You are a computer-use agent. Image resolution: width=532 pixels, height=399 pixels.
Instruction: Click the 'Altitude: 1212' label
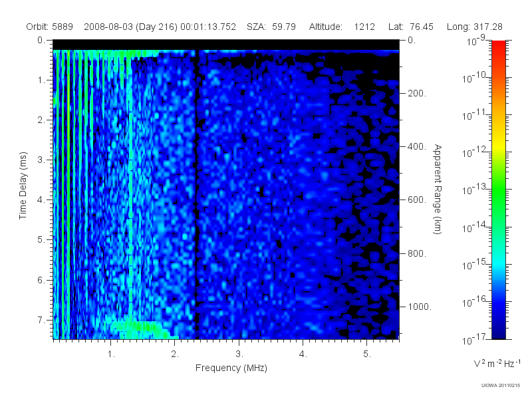pyautogui.click(x=342, y=27)
